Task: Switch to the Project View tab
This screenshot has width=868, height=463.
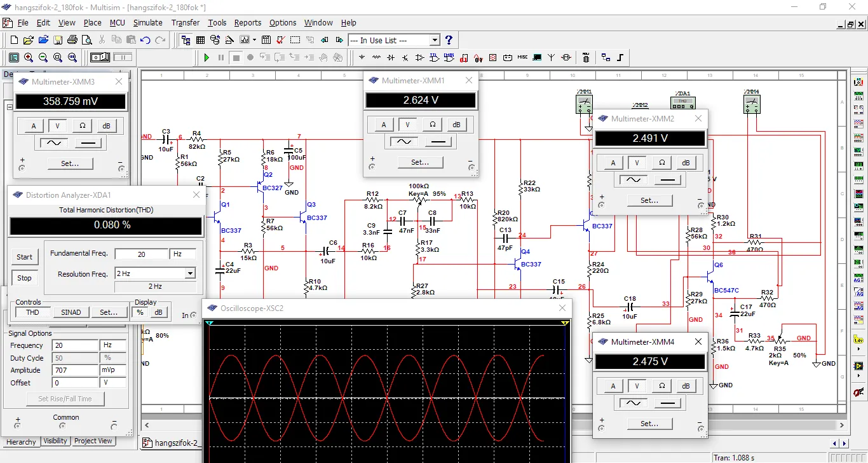Action: tap(93, 441)
